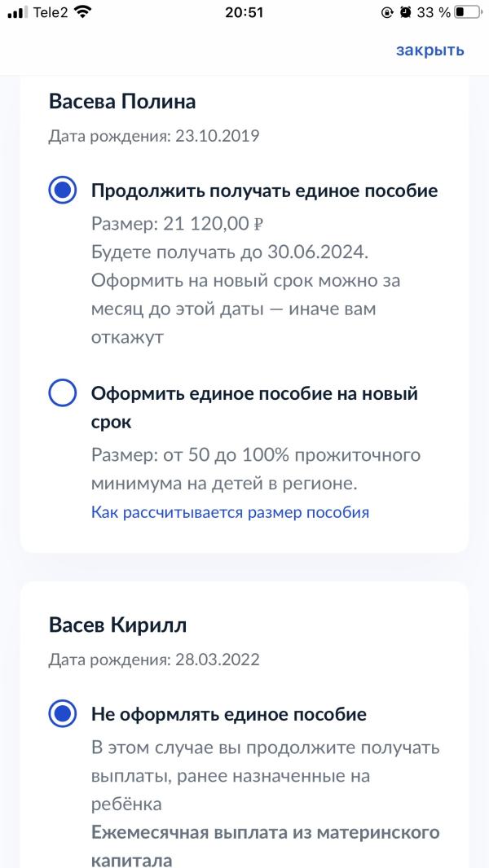Tap Ежемесячная выплата из материнского капитала text
The height and width of the screenshot is (868, 489).
(x=265, y=846)
